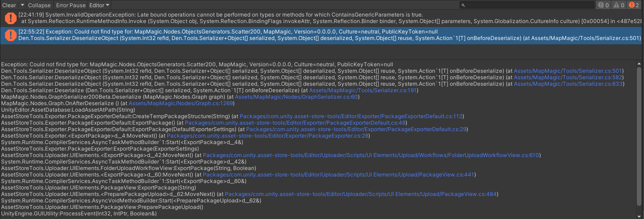Click the stack trace scrollbar up arrow
Screen dimensions: 644x219
click(x=639, y=64)
